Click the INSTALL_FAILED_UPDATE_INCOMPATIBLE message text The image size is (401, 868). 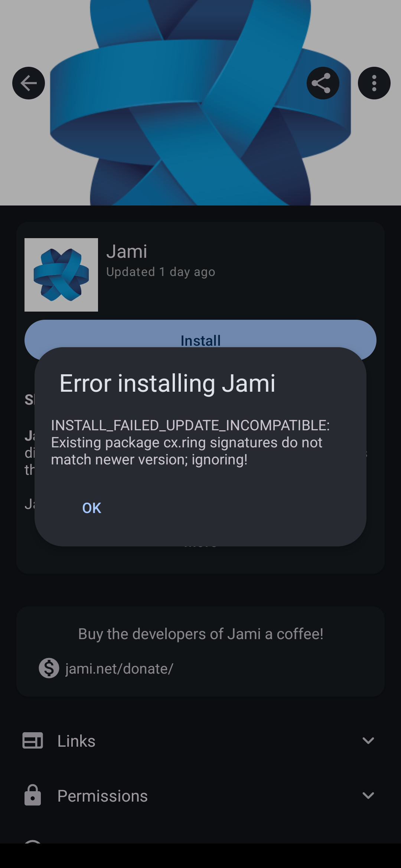[x=190, y=442]
